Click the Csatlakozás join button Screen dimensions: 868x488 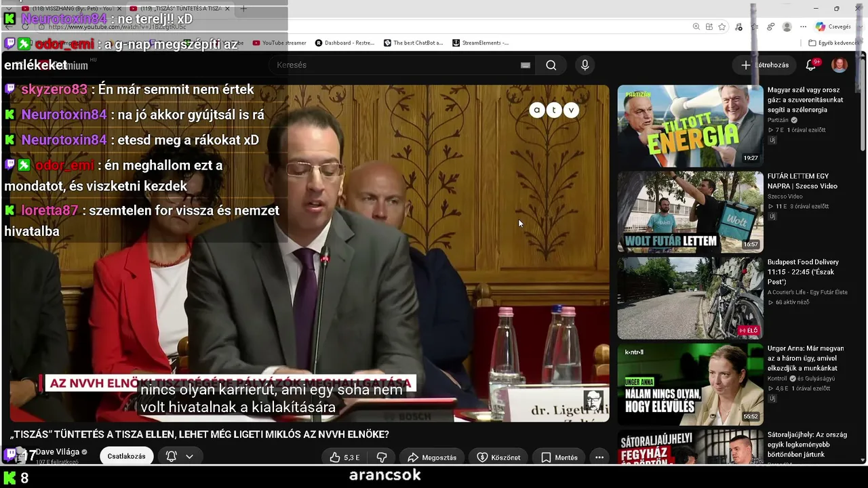coord(126,457)
